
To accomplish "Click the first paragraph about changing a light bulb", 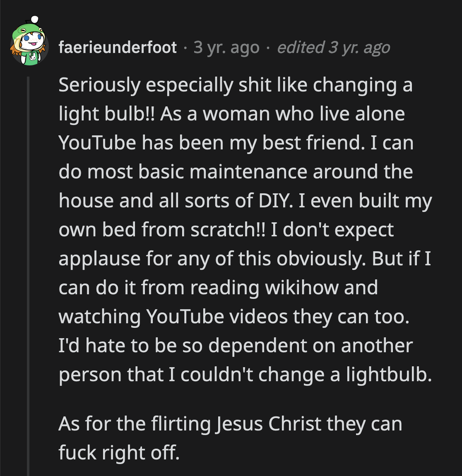I will click(244, 230).
